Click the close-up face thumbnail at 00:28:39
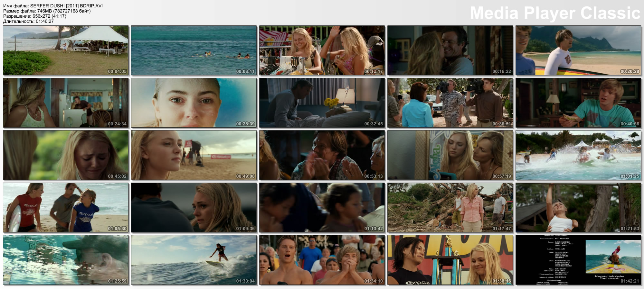The image size is (644, 289). tap(194, 103)
